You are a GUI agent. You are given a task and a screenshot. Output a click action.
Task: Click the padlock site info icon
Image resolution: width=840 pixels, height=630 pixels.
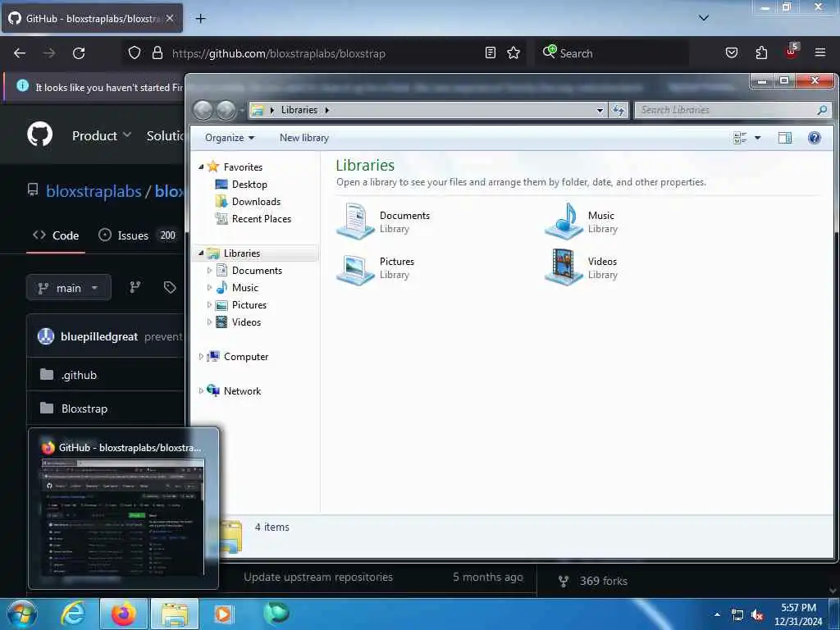click(157, 53)
